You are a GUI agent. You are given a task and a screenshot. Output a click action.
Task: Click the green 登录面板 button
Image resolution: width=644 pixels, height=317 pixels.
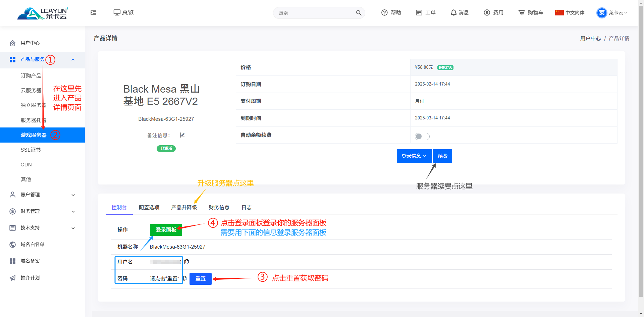[166, 230]
